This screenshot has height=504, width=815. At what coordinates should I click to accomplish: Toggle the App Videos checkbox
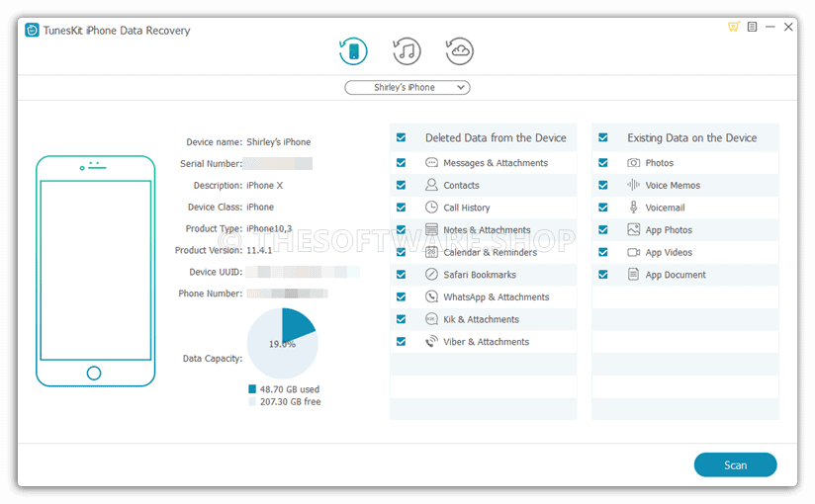603,252
